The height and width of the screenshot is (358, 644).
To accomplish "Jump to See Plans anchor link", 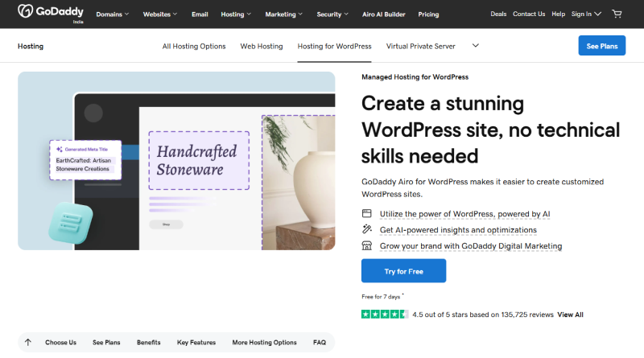I will tap(106, 343).
